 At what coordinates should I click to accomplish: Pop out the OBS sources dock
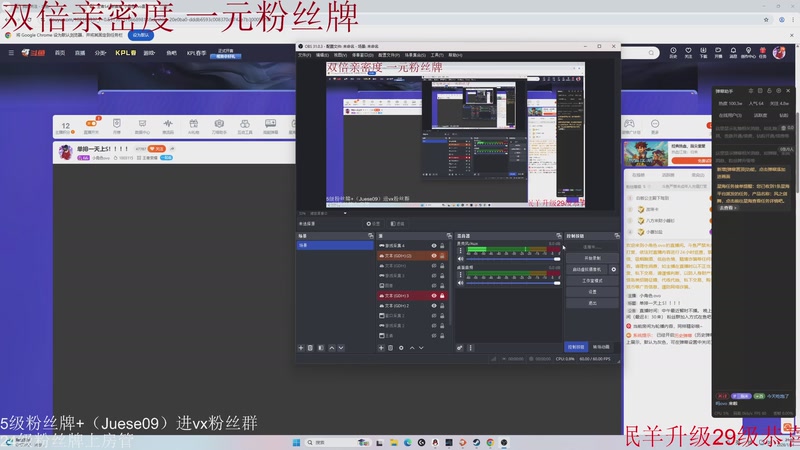449,236
